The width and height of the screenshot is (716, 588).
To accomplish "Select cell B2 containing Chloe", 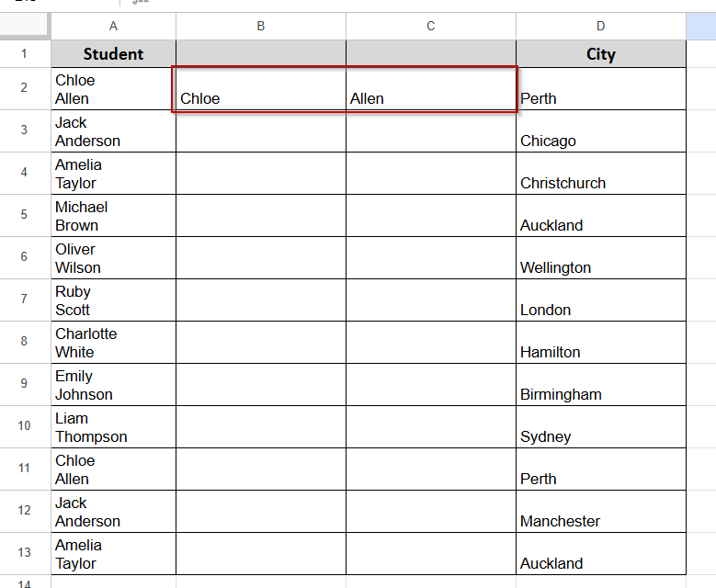I will point(261,88).
